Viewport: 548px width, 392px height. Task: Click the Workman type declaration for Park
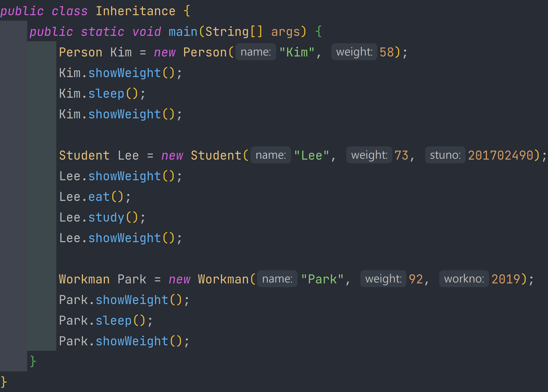[x=84, y=279]
